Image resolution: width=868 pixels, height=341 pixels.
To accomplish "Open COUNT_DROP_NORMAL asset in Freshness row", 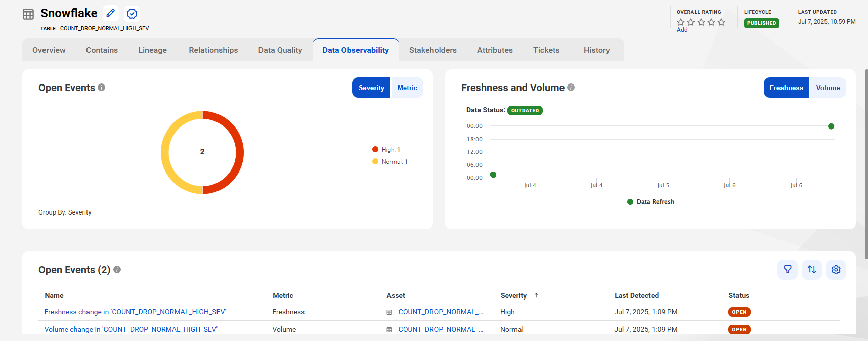I will tap(441, 312).
